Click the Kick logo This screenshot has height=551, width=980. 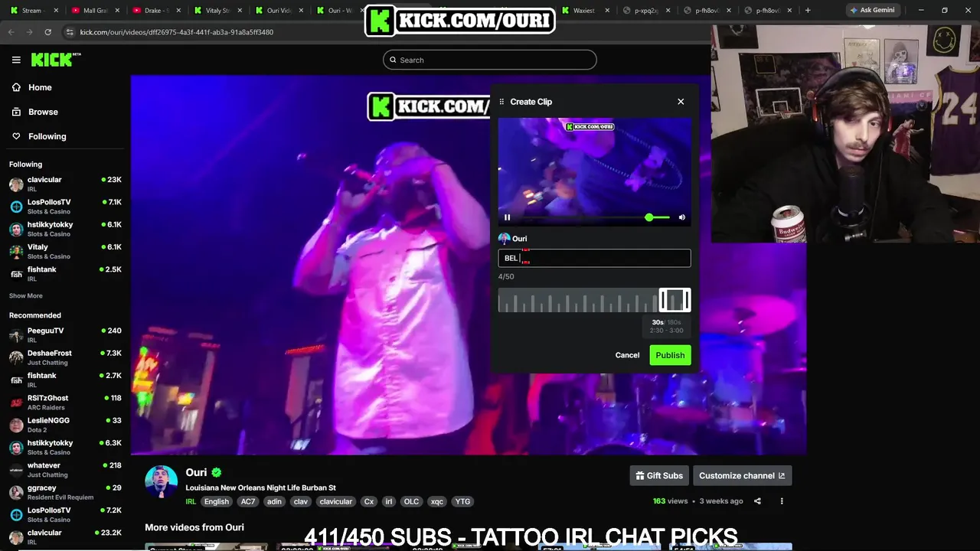coord(55,60)
